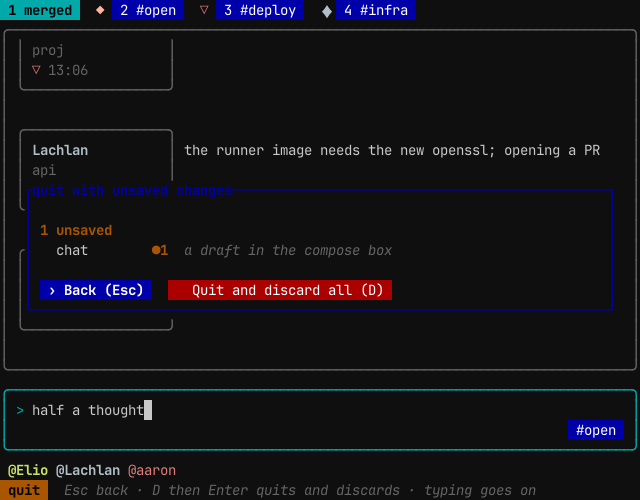640x500 pixels.
Task: Click Quit and discard all (D)
Action: click(280, 290)
